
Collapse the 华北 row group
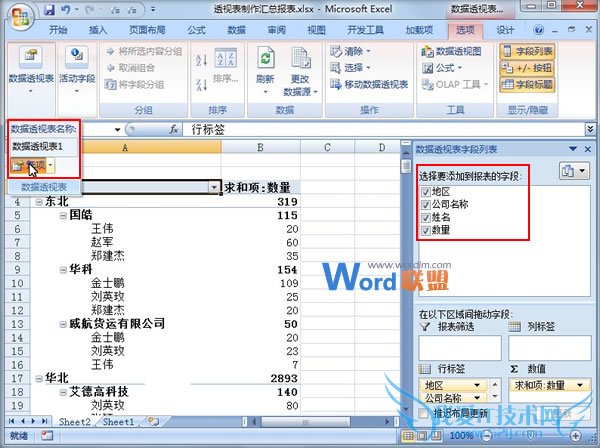tap(39, 379)
